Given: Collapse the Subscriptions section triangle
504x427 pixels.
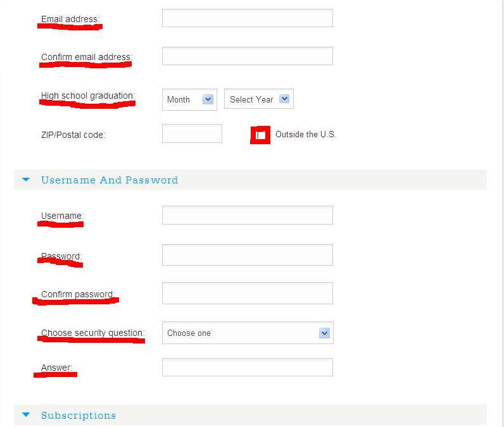Looking at the screenshot, I should 26,415.
